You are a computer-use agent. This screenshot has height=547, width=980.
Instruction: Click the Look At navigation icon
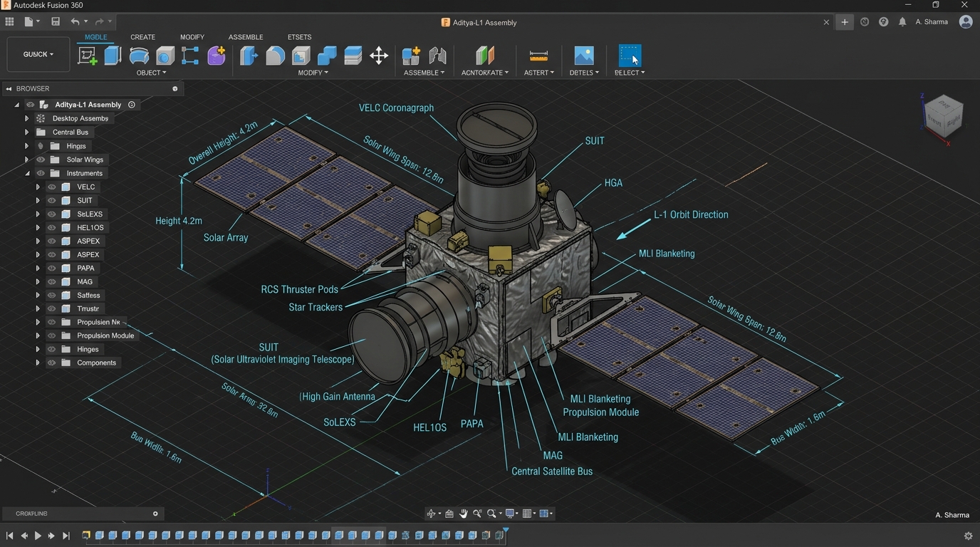click(x=449, y=514)
